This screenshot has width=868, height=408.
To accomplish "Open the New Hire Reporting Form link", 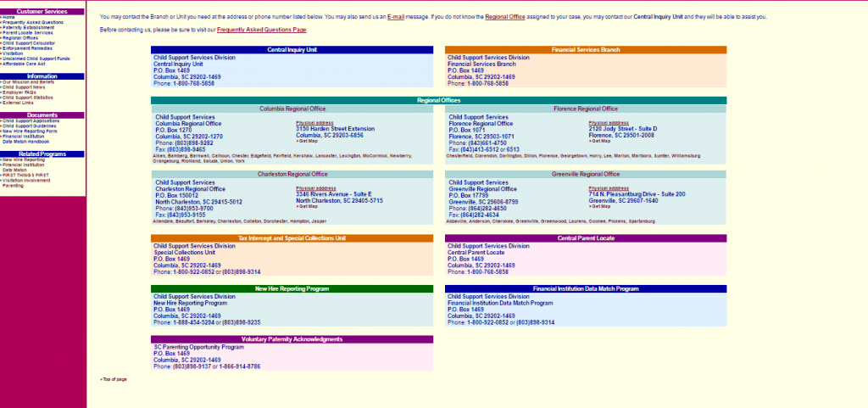I will pos(30,131).
